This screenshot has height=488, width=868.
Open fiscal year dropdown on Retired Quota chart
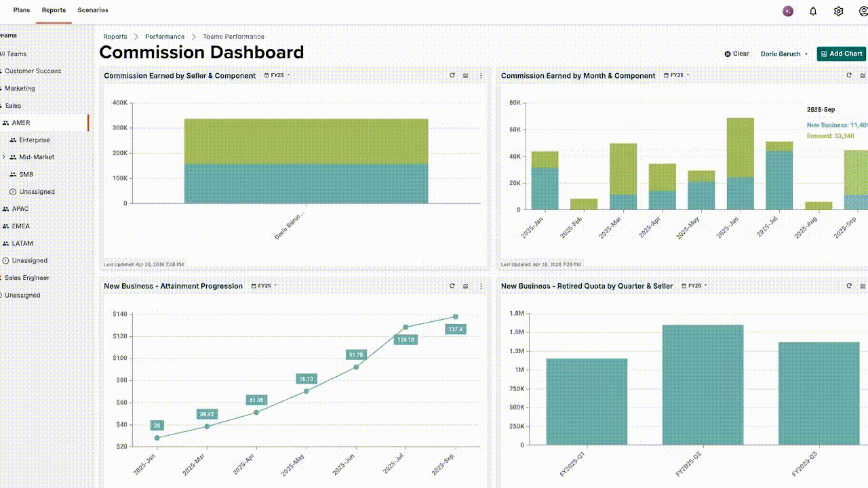pyautogui.click(x=694, y=286)
